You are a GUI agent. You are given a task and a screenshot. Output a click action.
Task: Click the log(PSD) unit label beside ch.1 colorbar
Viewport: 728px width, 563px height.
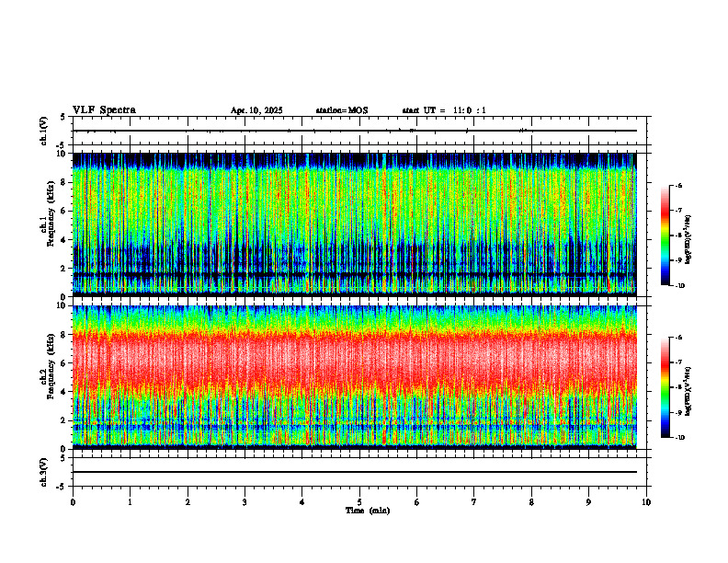coord(688,240)
